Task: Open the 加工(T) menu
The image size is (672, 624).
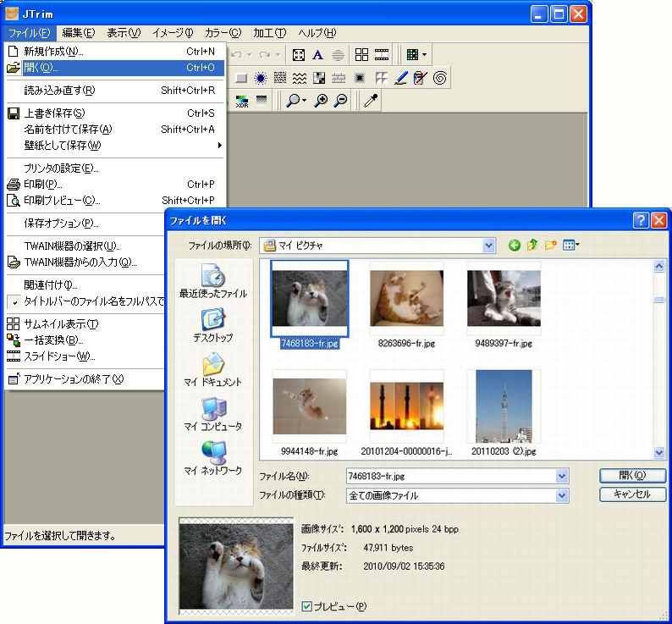Action: coord(270,32)
